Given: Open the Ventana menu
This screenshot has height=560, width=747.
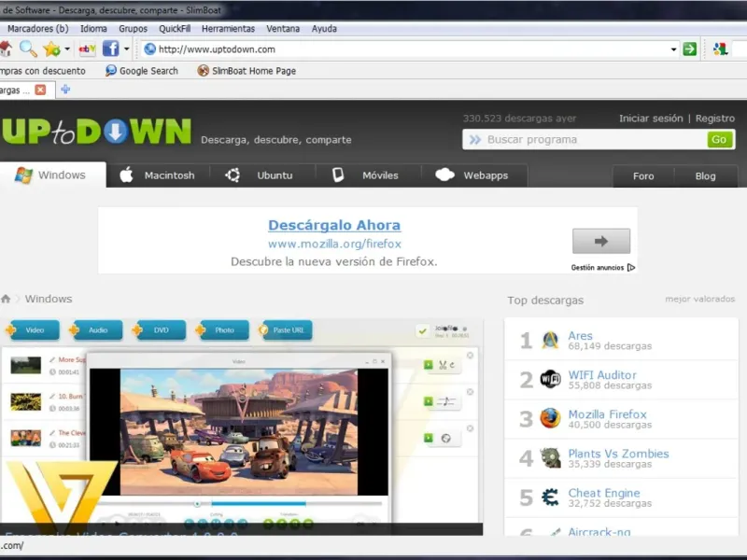Looking at the screenshot, I should [283, 29].
